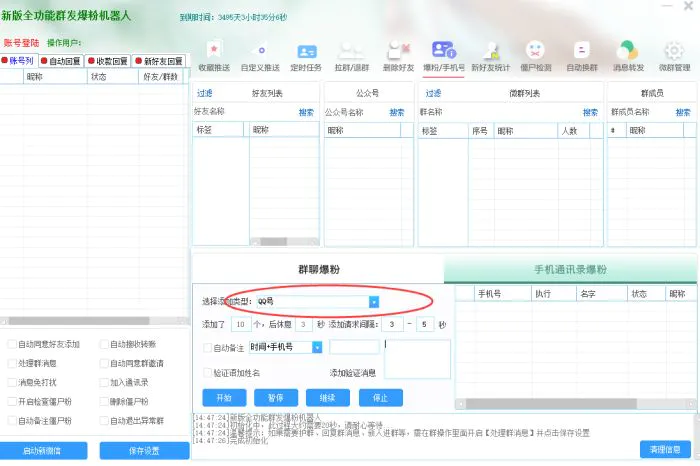Switch to the 收款回复 tab
This screenshot has height=466, width=700.
pos(108,61)
